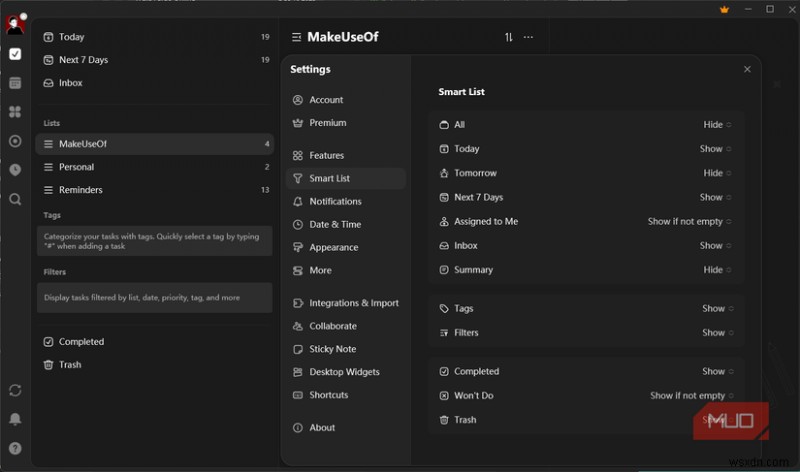800x472 pixels.
Task: Open the Filters visibility dropdown
Action: click(x=718, y=333)
